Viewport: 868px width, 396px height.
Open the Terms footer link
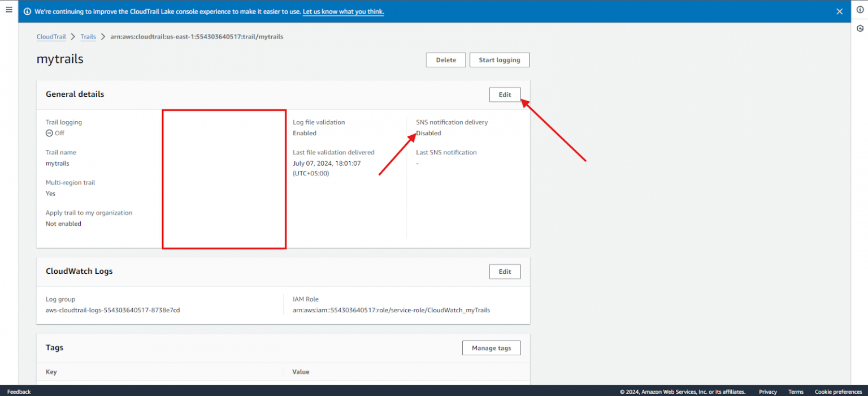pyautogui.click(x=796, y=391)
